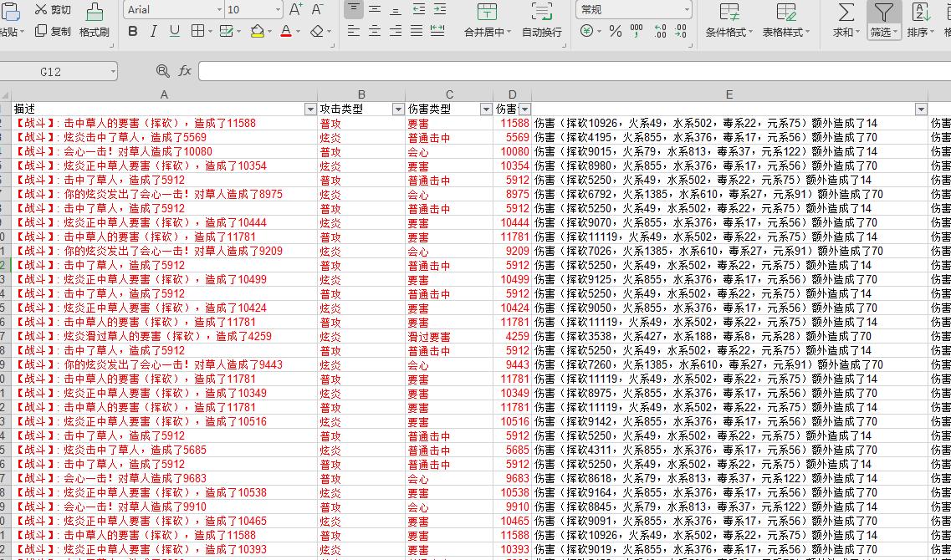Open the number group dialog launcher
Image resolution: width=951 pixels, height=560 pixels.
pos(690,45)
